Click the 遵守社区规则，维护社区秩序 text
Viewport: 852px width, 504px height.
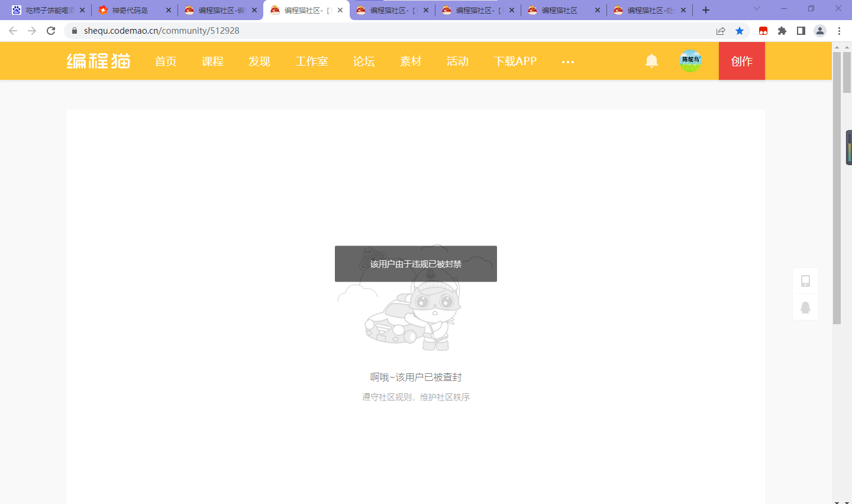click(x=416, y=397)
